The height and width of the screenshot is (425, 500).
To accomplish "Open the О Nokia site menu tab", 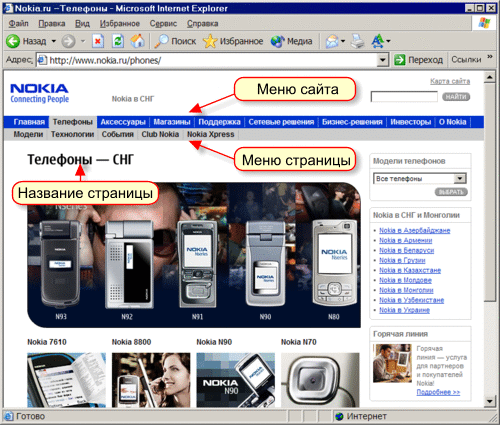I will [452, 122].
